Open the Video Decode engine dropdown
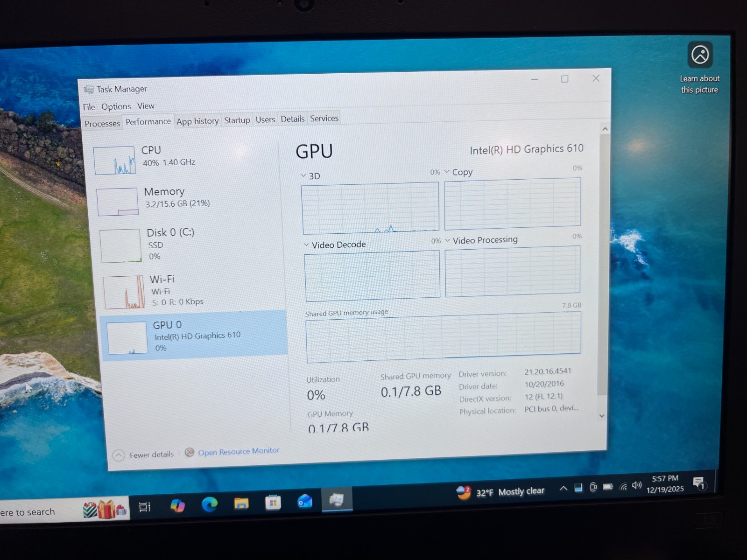Viewport: 747px width, 560px height. (306, 245)
